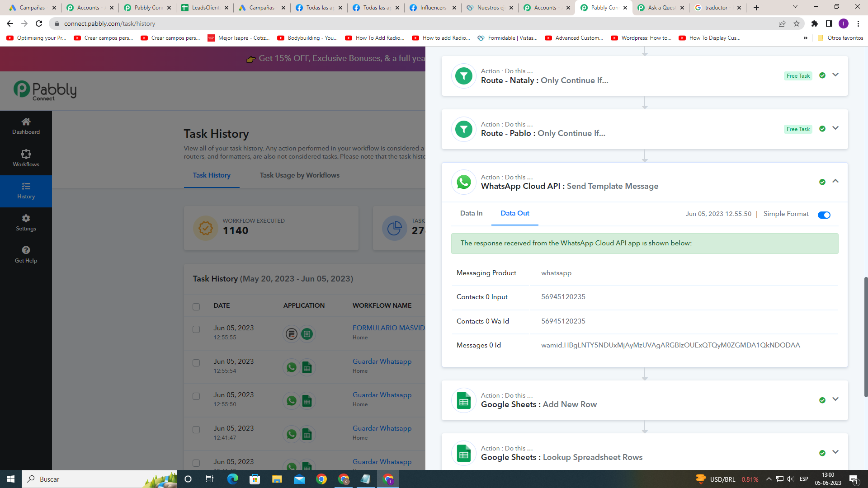
Task: Open the Bodybuilding - You... bookmark
Action: click(x=307, y=38)
